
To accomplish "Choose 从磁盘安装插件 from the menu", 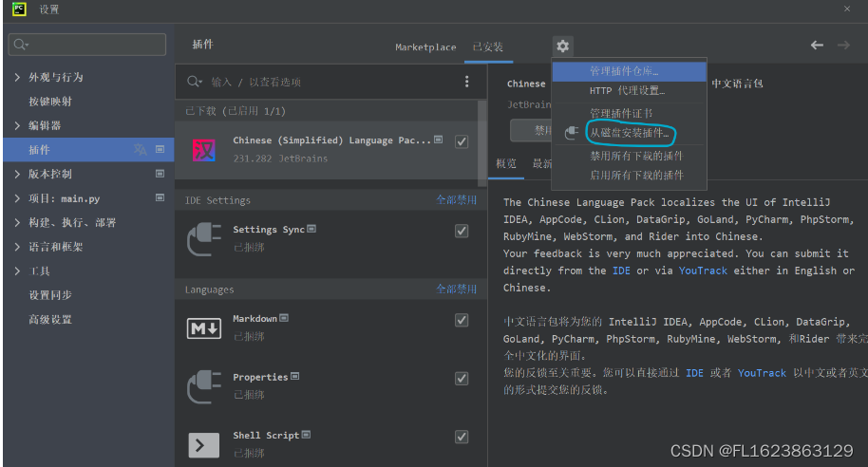I will pyautogui.click(x=630, y=133).
